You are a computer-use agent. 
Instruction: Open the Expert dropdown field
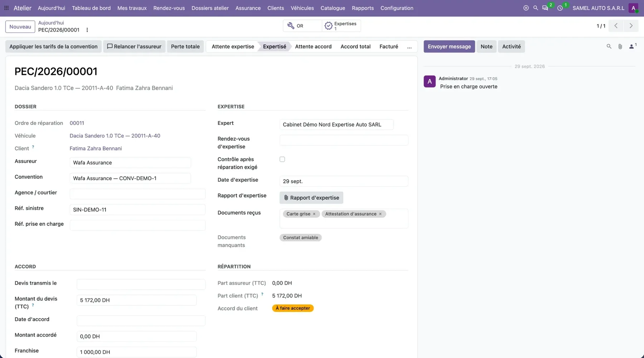[336, 124]
